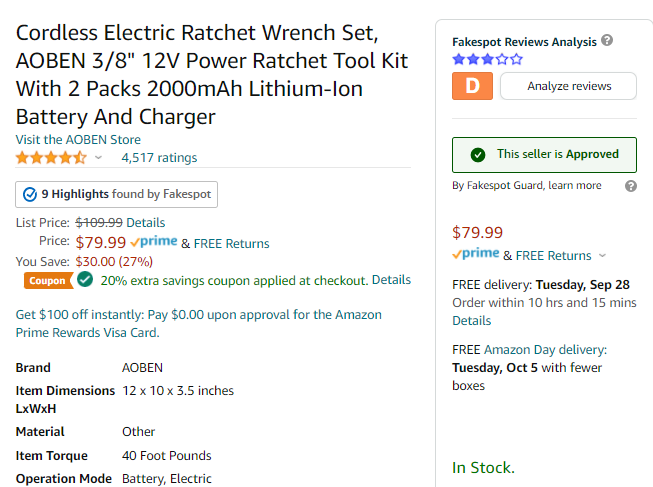Click the green seller approved checkmark icon
Viewport: 653px width, 487px height.
(478, 155)
